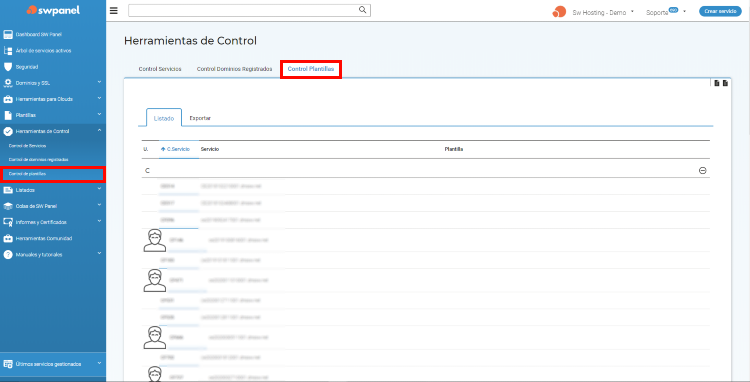The width and height of the screenshot is (750, 382).
Task: Open Árbol de servicios activos label
Action: (44, 51)
